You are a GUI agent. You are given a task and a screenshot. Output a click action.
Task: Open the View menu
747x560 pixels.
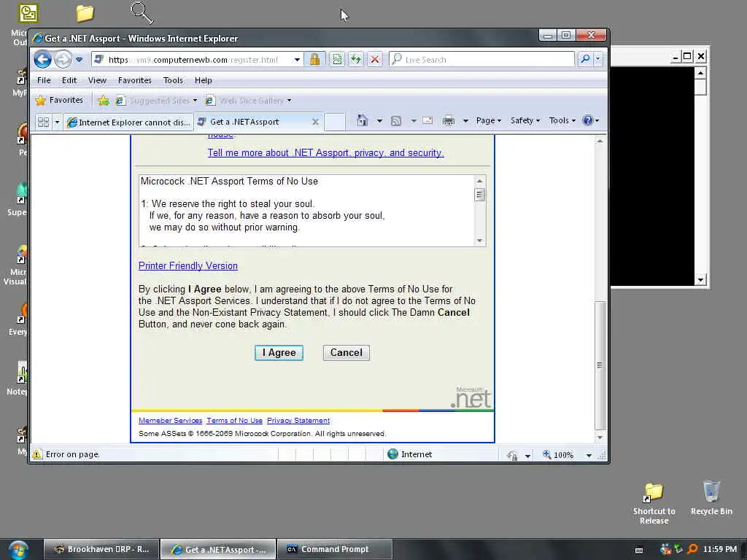coord(97,80)
